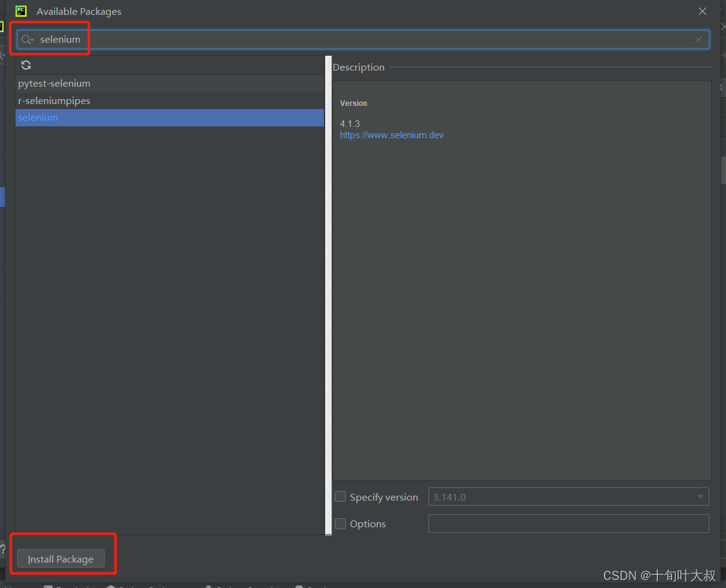Click into the Options text field
This screenshot has width=726, height=588.
(568, 524)
